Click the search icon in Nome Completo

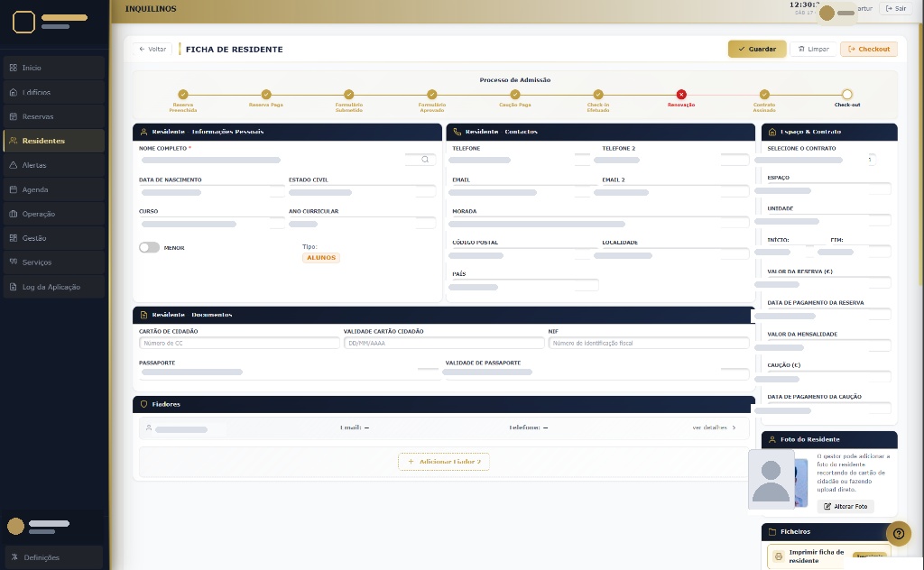(425, 160)
